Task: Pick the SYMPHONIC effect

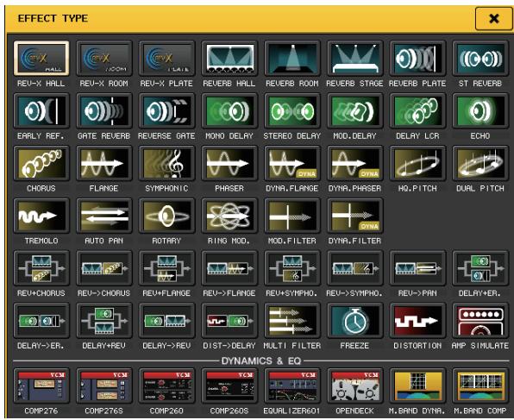Action: click(x=166, y=163)
